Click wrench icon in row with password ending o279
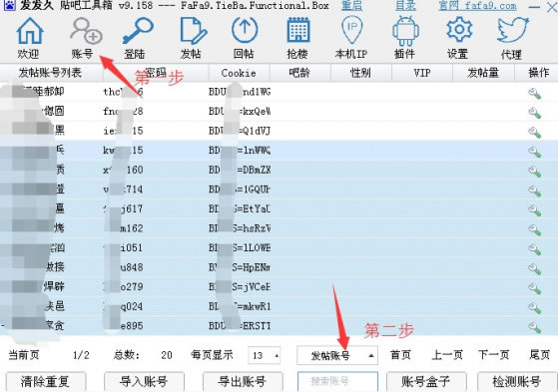 [x=534, y=288]
